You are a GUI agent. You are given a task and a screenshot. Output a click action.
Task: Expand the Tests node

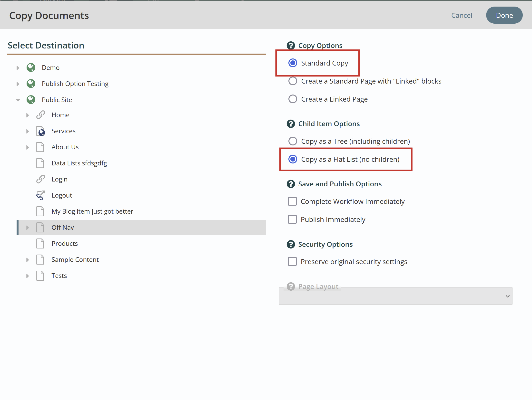point(28,276)
